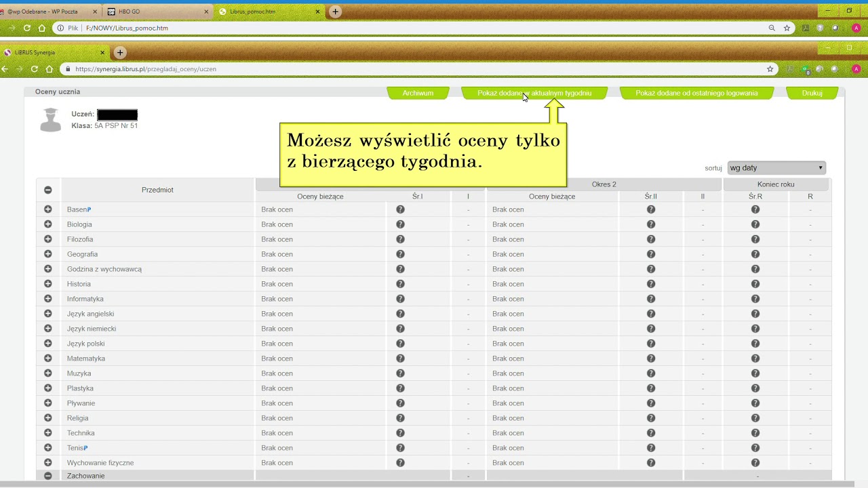Click Śr.I help icon in Basen row
This screenshot has height=488, width=868.
[400, 209]
